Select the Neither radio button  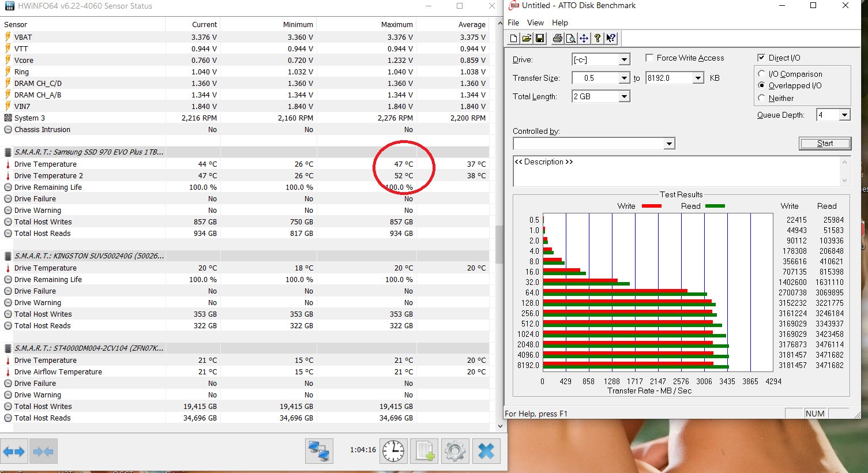pos(762,98)
